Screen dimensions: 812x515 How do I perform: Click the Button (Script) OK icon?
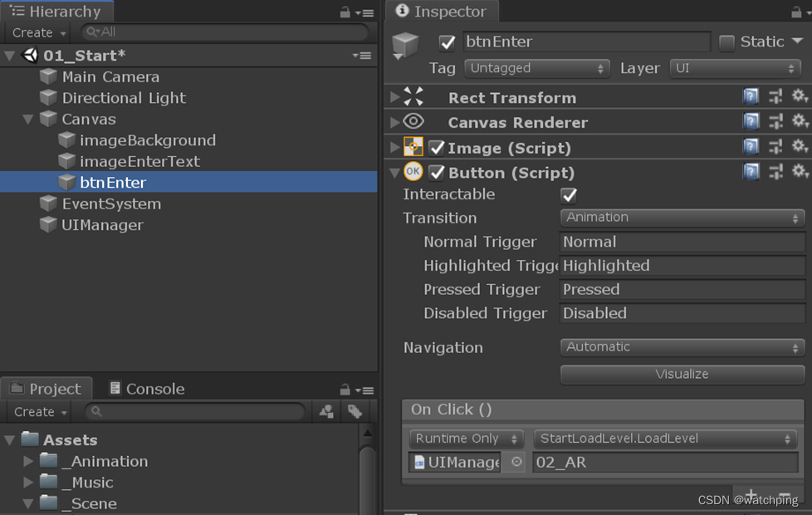pyautogui.click(x=413, y=171)
